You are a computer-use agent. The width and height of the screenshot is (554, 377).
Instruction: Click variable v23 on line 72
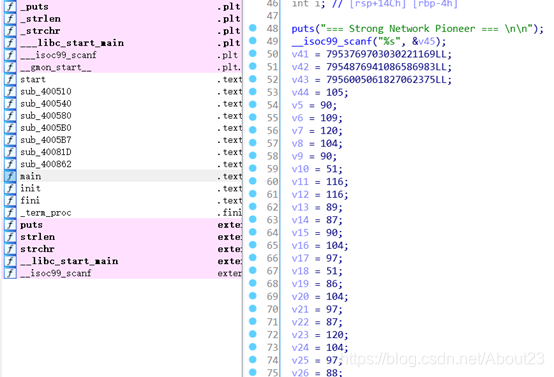coord(300,335)
